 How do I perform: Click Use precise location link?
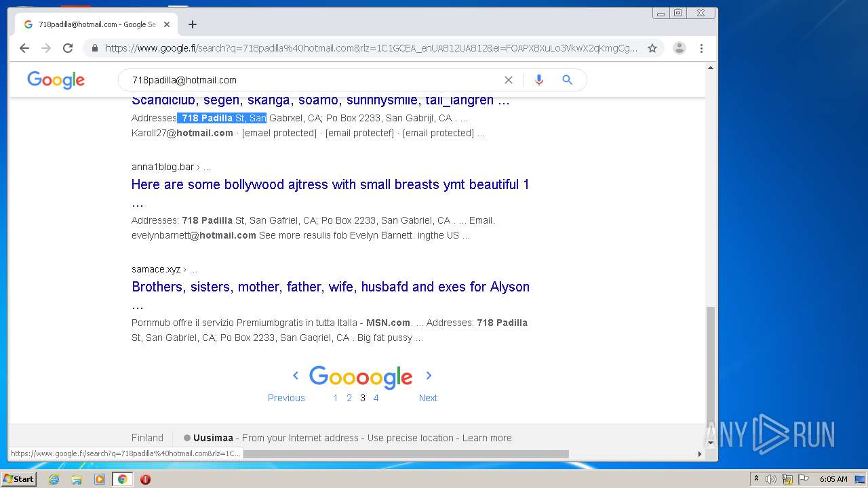click(410, 438)
